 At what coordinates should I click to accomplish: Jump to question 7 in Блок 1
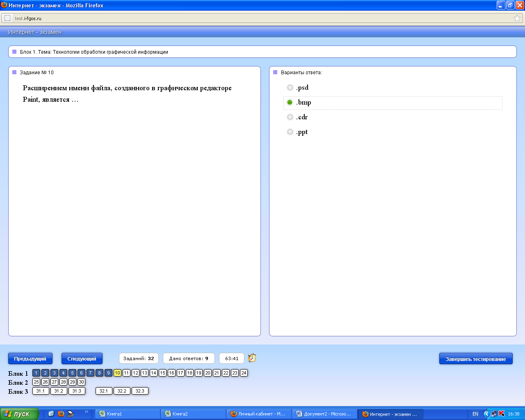click(x=90, y=373)
